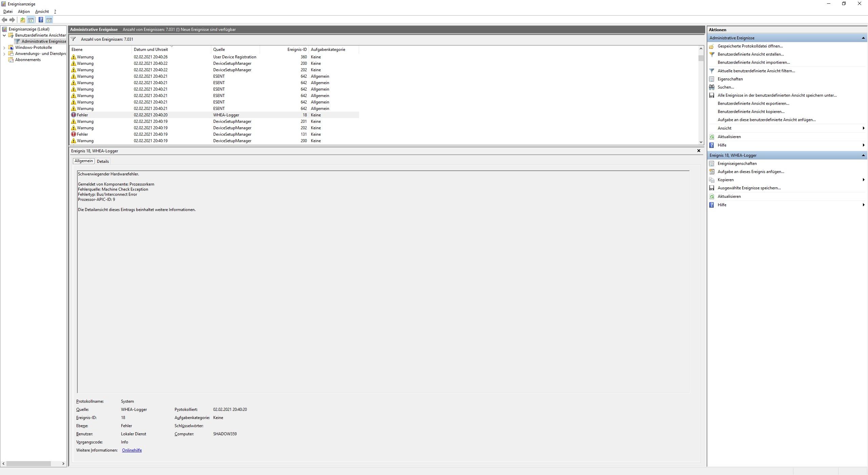Screen dimensions: 868x475
Task: Click the Aktualisieren refresh icon under Administrative Ereignisse
Action: pyautogui.click(x=712, y=137)
